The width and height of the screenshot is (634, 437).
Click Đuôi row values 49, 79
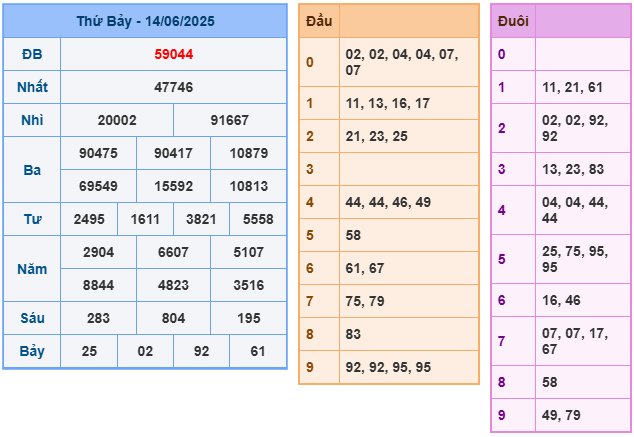561,416
